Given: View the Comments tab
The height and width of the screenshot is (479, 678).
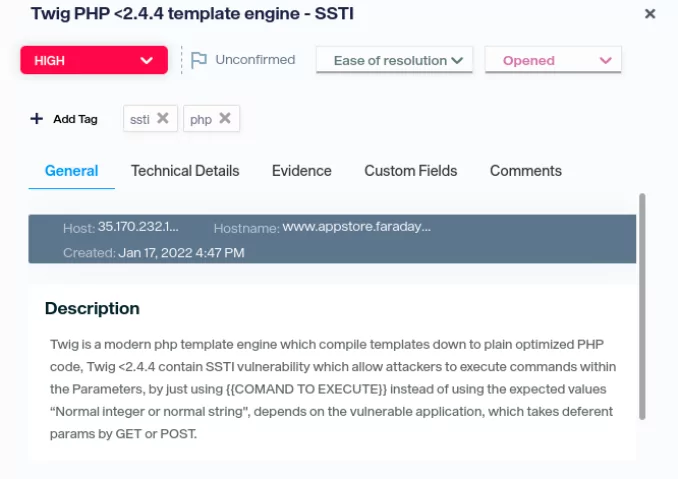Looking at the screenshot, I should (x=525, y=171).
